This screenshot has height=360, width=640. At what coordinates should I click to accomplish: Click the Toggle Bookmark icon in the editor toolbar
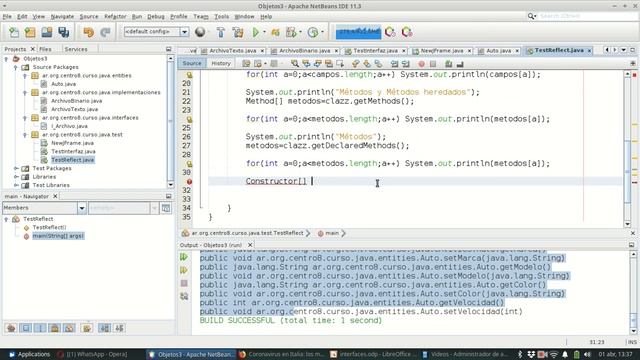(378, 64)
